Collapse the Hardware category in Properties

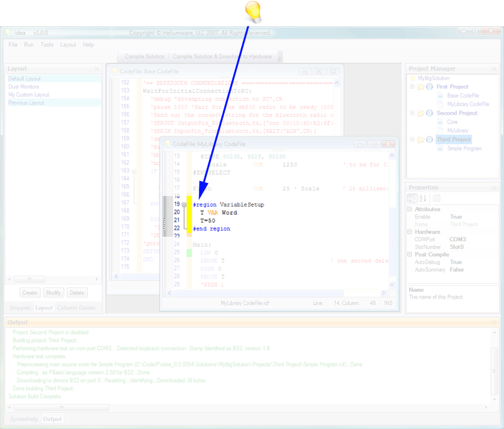(409, 232)
